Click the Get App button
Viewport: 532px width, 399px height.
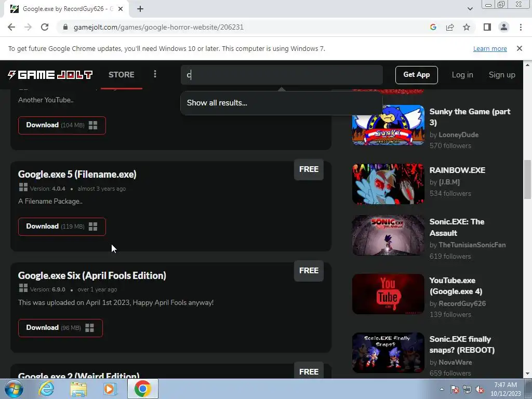416,75
